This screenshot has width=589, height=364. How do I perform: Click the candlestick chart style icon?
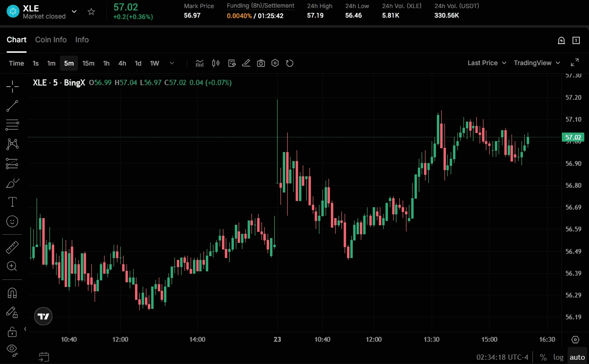pos(216,63)
